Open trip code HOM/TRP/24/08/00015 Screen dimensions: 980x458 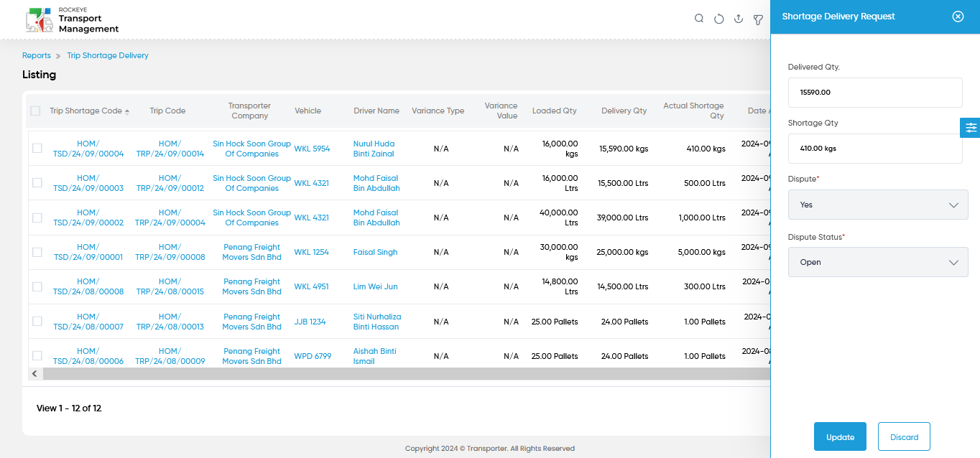click(170, 286)
